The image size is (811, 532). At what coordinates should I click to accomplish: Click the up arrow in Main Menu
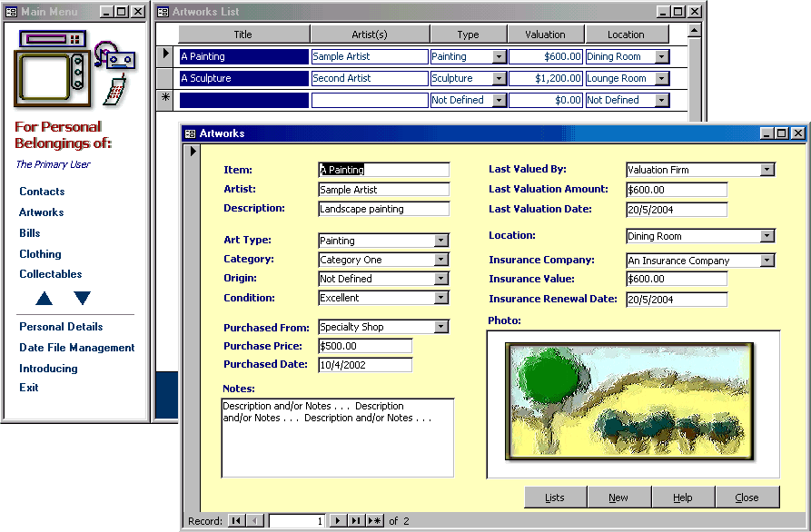click(x=44, y=299)
